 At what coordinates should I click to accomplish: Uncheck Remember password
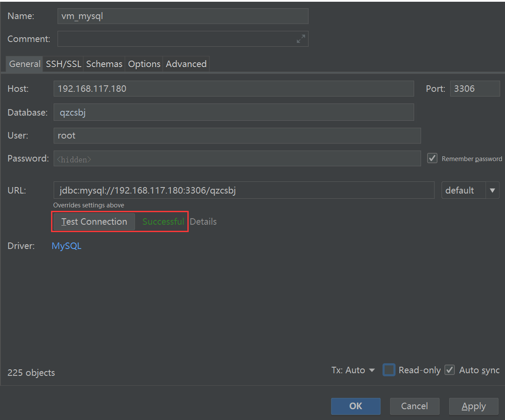[x=432, y=158]
